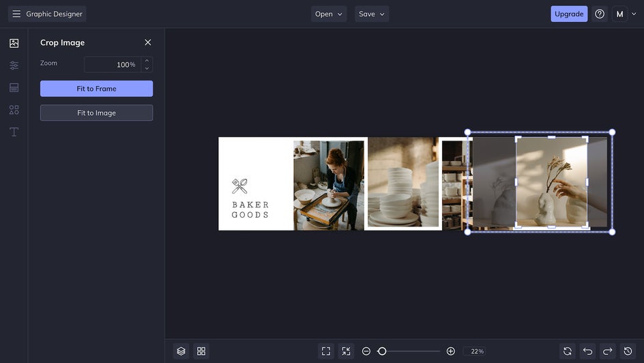644x363 pixels.
Task: Click the fit to screen icon
Action: pyautogui.click(x=326, y=351)
